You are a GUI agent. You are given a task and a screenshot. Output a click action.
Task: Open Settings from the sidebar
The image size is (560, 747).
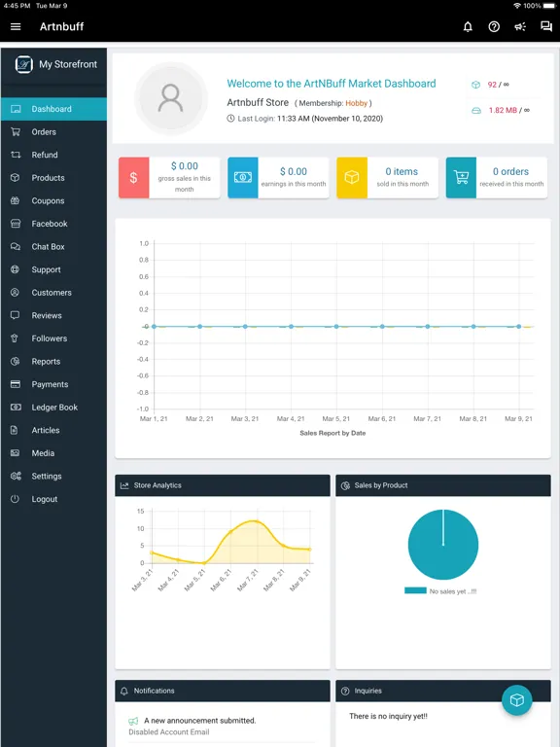tap(53, 476)
